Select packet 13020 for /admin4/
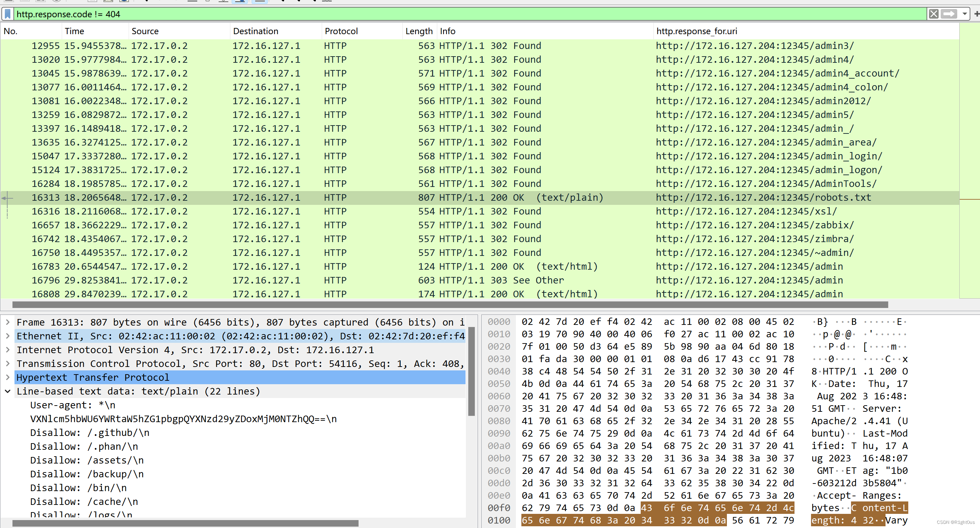The height and width of the screenshot is (528, 980). tap(479, 60)
